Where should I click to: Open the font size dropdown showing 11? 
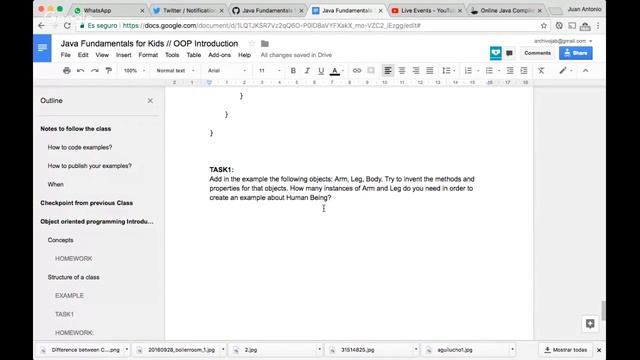click(x=269, y=71)
